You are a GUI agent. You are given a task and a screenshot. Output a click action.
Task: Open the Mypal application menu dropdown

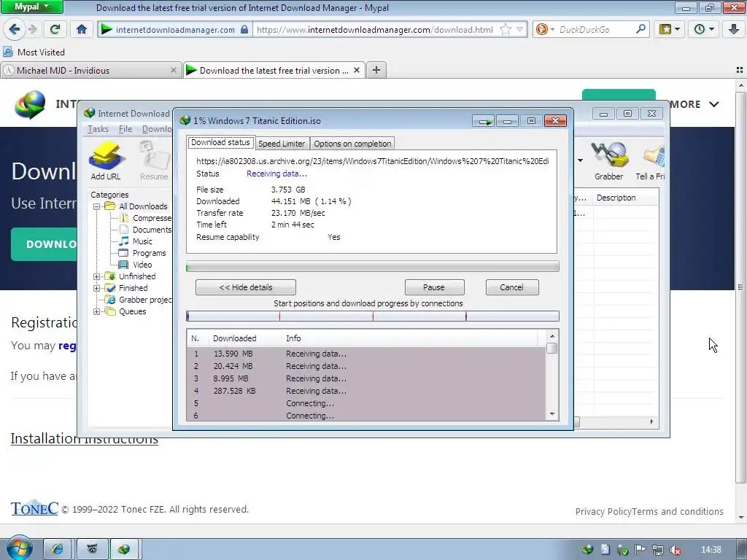(31, 7)
